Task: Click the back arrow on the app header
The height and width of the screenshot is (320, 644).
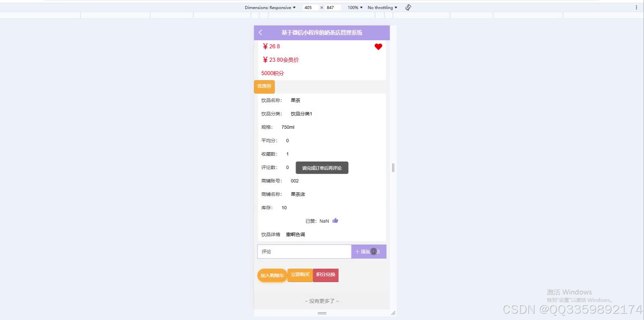Action: pyautogui.click(x=261, y=33)
